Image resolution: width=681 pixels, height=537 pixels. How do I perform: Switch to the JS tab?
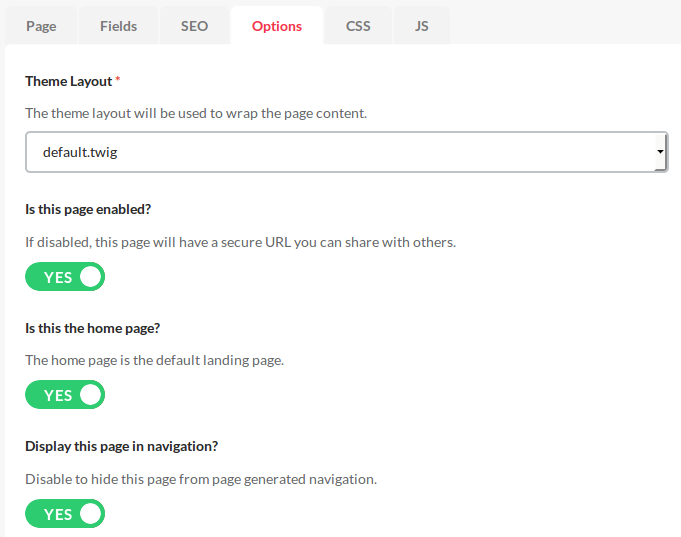click(422, 26)
